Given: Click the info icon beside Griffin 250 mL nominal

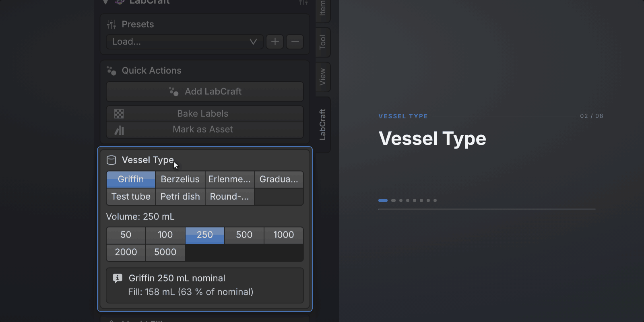Looking at the screenshot, I should (x=118, y=278).
